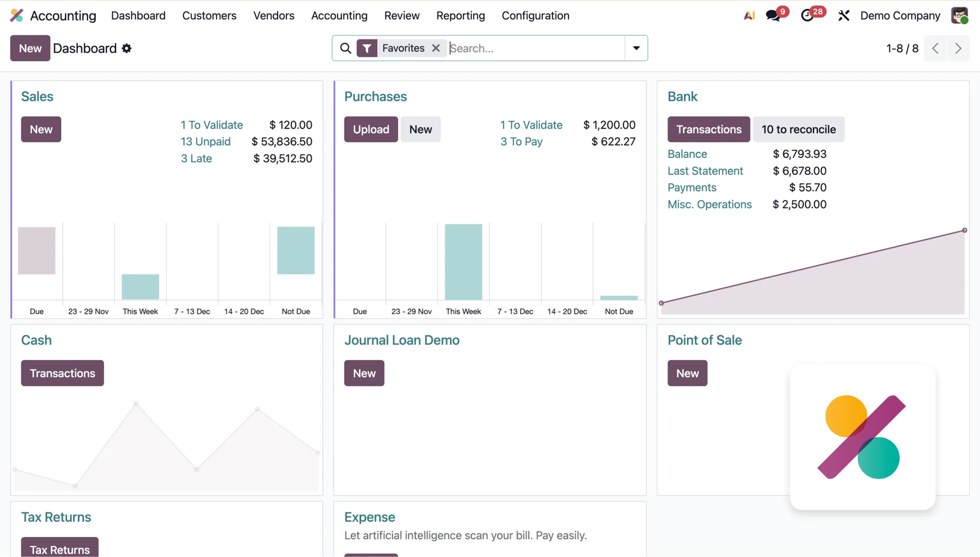Open the Last Statement link
The image size is (980, 557).
tap(705, 171)
